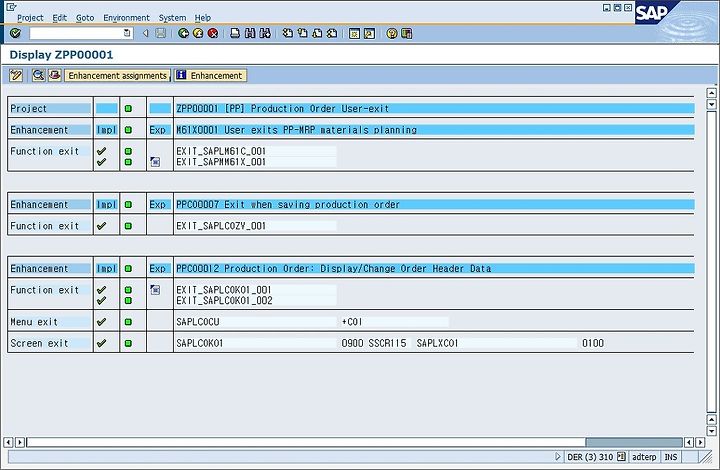Click the horizontal scrollbar far-left arrow

coord(8,442)
